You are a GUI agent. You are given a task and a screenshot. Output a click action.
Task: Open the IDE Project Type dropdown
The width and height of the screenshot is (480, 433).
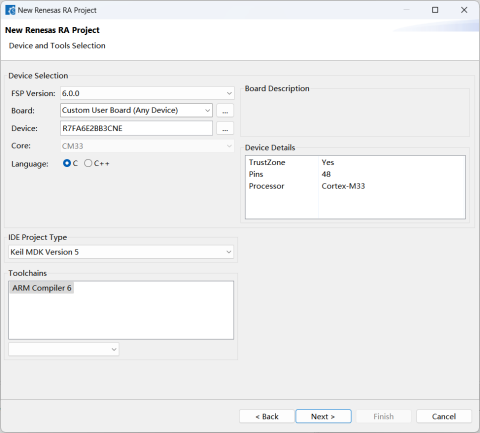(121, 252)
